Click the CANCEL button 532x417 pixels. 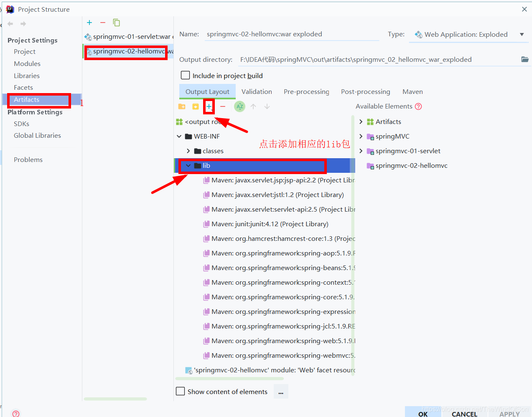[464, 412]
